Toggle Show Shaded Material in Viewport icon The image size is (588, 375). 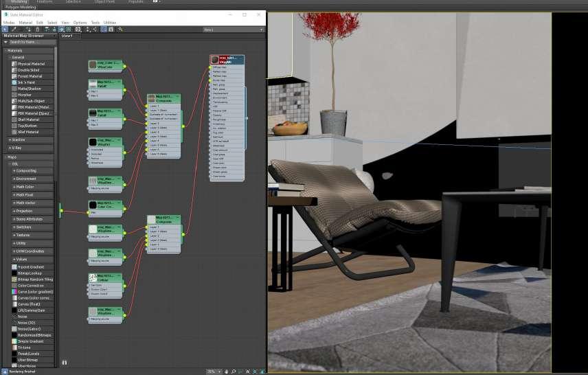pos(62,30)
